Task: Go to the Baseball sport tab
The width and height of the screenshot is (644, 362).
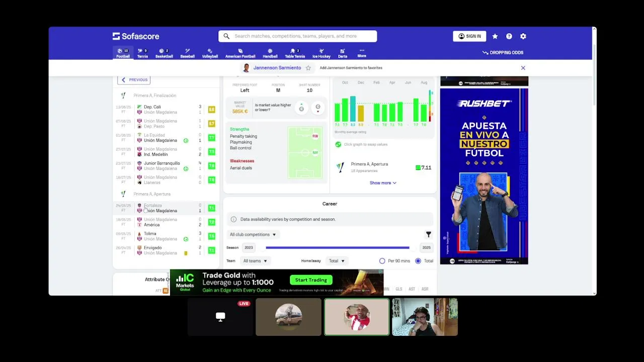Action: tap(187, 53)
